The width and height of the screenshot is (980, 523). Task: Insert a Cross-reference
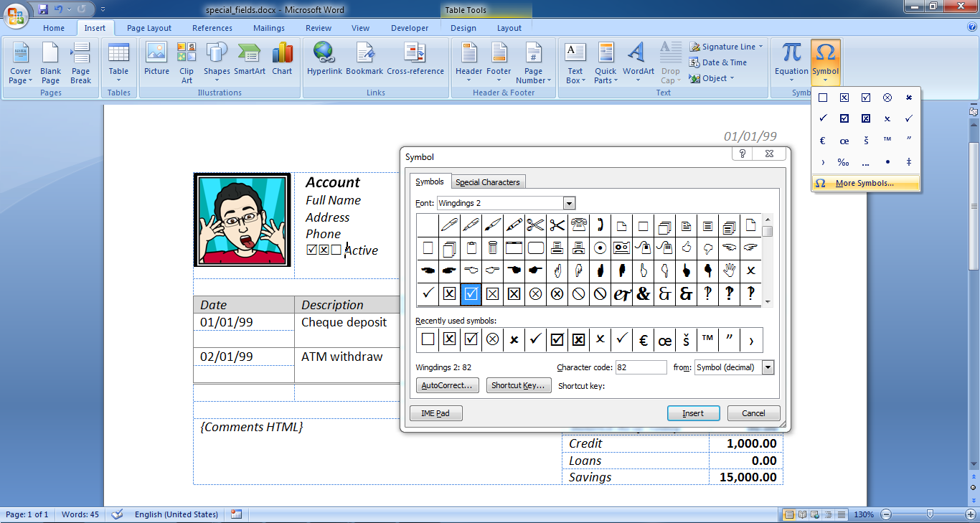(415, 59)
